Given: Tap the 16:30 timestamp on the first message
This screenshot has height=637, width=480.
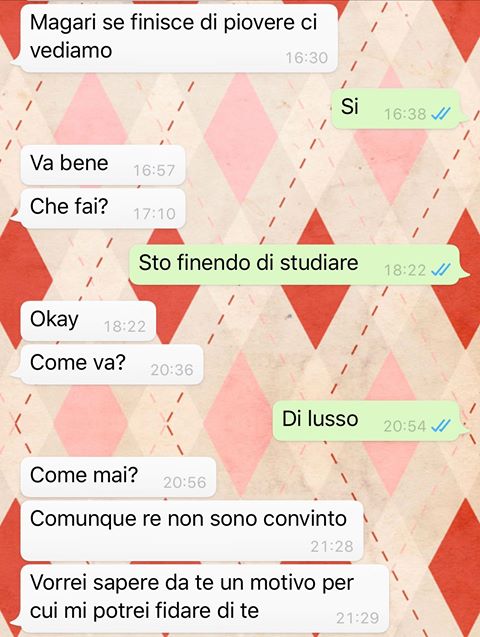Looking at the screenshot, I should point(307,58).
